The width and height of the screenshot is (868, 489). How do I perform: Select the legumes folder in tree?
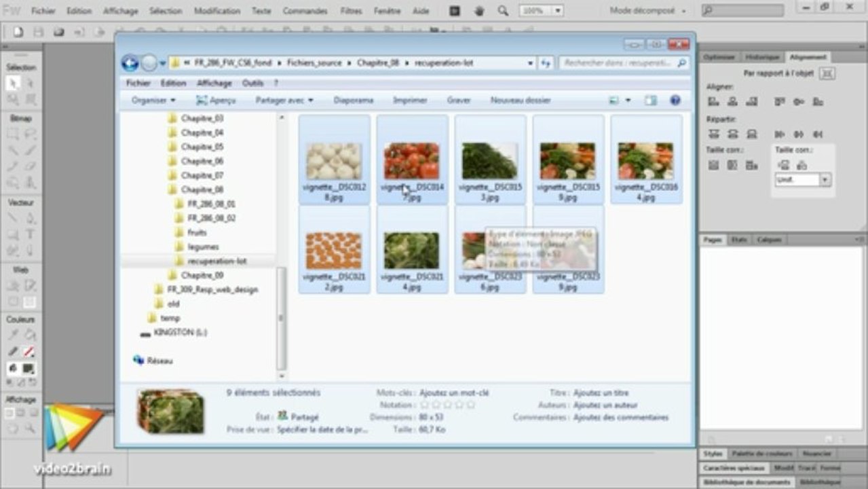coord(203,247)
